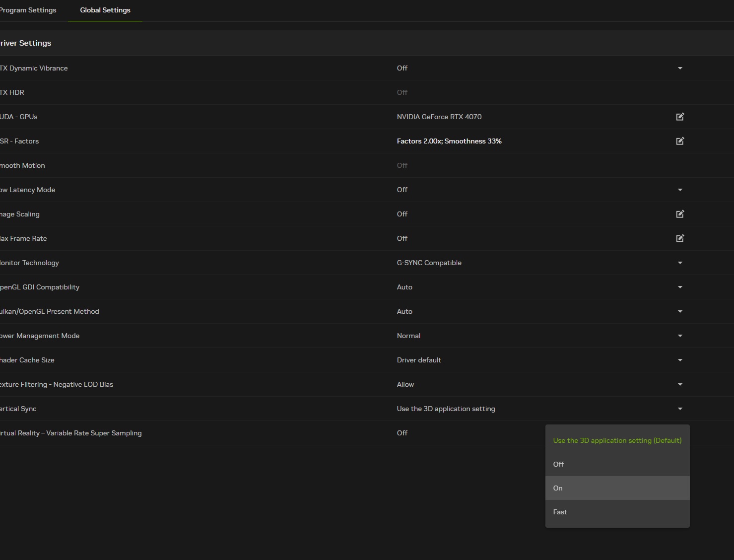Click the Variable Rate Super Sampling label
The image size is (734, 560).
click(70, 433)
